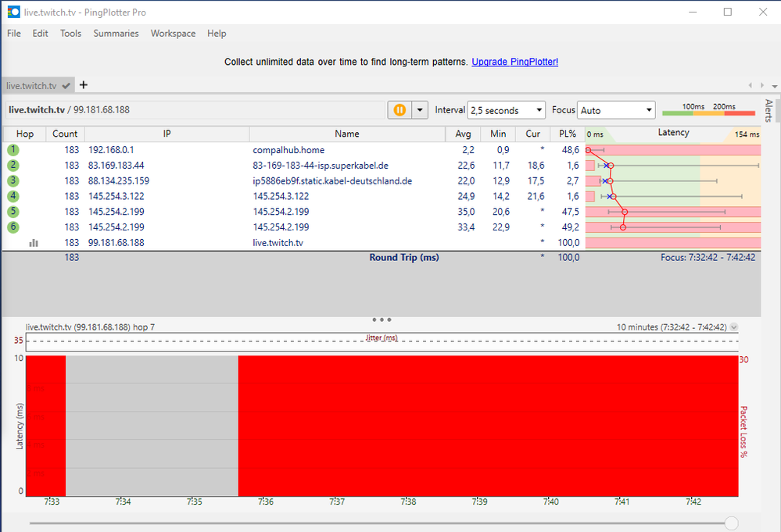Sort by the Hop column header
This screenshot has width=781, height=532.
point(25,134)
